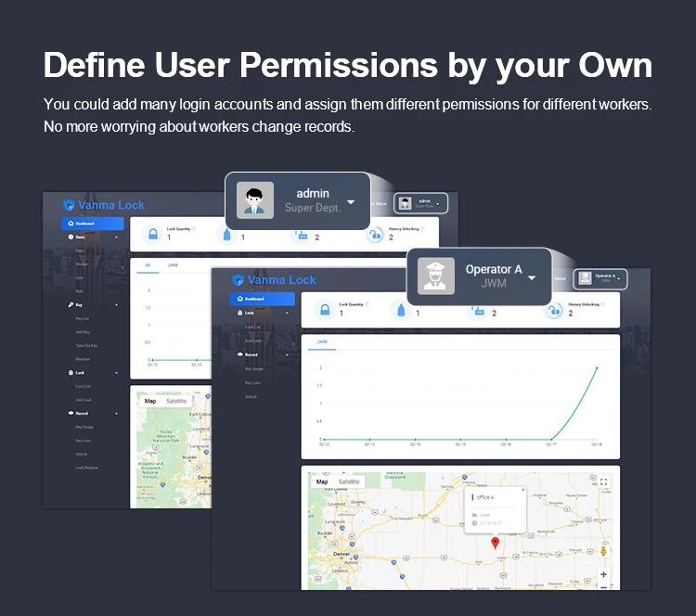
Task: Open Lock Replace in admin sidebar
Action: pyautogui.click(x=86, y=468)
